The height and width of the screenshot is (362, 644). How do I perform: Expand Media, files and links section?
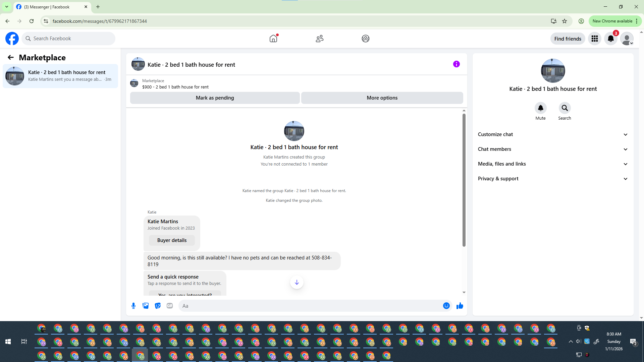point(553,164)
